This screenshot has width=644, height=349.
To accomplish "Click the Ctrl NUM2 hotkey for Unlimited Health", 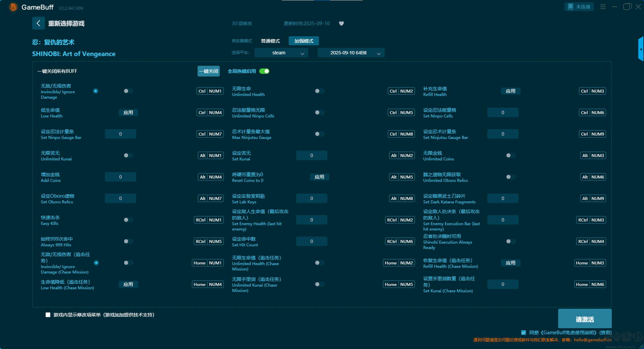I will click(401, 91).
